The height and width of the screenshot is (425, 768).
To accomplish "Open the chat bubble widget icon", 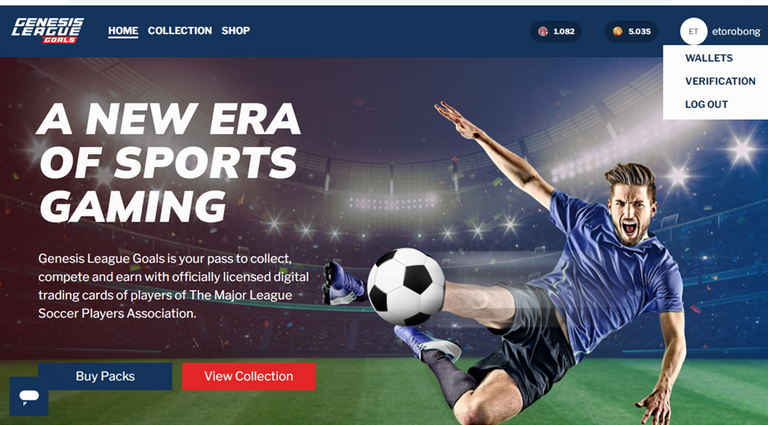I will pos(29,396).
